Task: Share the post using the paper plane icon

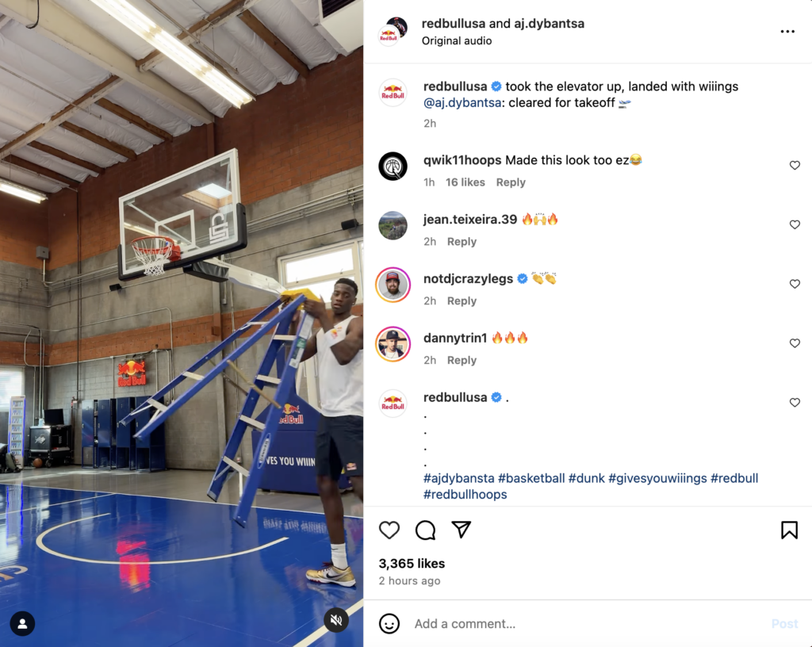Action: click(461, 529)
